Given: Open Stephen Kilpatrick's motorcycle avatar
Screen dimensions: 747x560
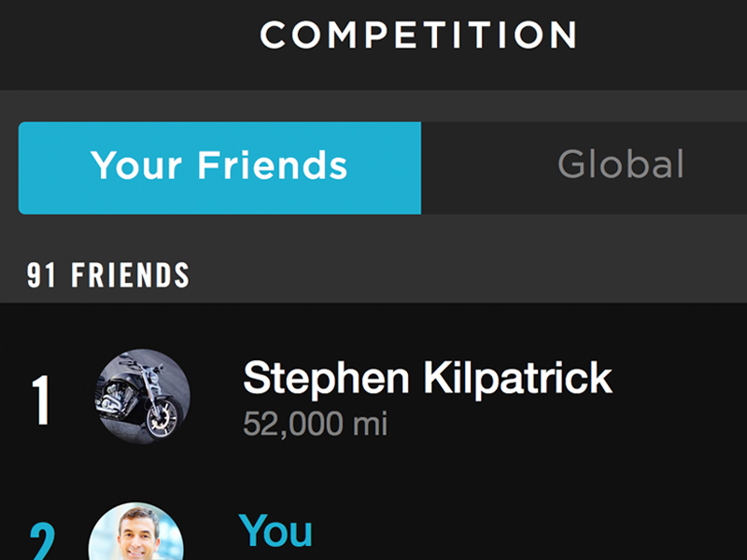Looking at the screenshot, I should point(143,396).
